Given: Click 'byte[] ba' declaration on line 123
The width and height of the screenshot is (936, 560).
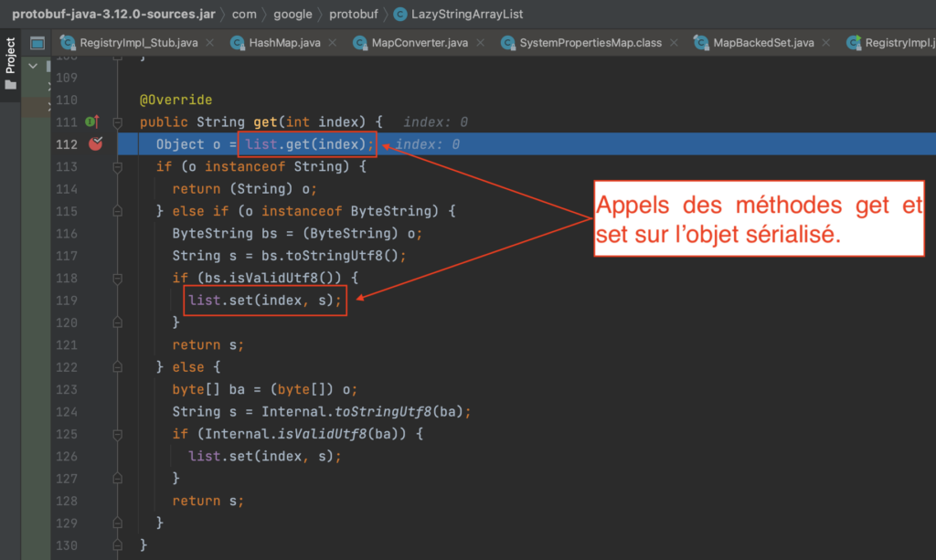Looking at the screenshot, I should 208,389.
